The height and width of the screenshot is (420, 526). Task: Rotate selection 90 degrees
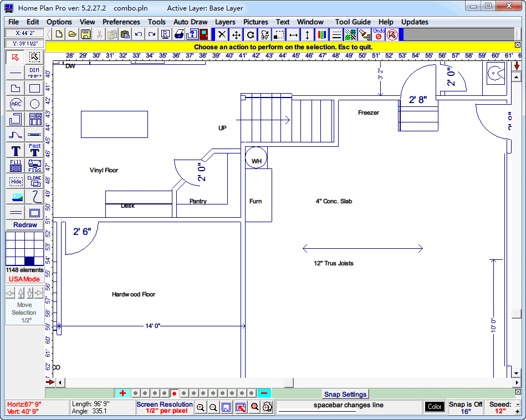(x=265, y=34)
